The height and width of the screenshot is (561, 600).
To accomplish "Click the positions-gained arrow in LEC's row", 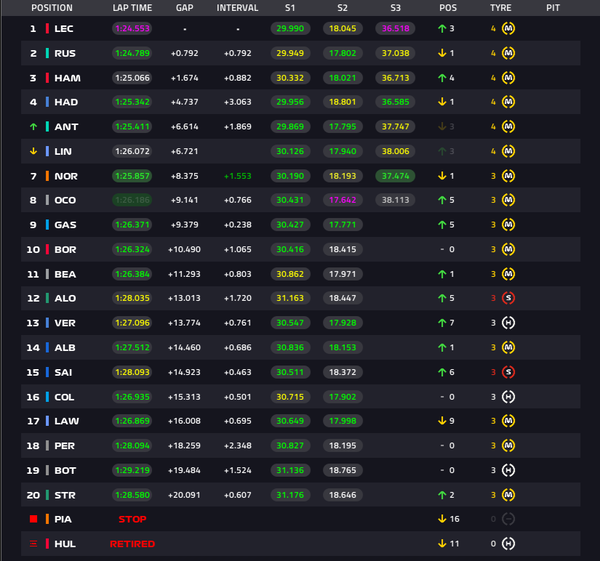I will [x=442, y=28].
